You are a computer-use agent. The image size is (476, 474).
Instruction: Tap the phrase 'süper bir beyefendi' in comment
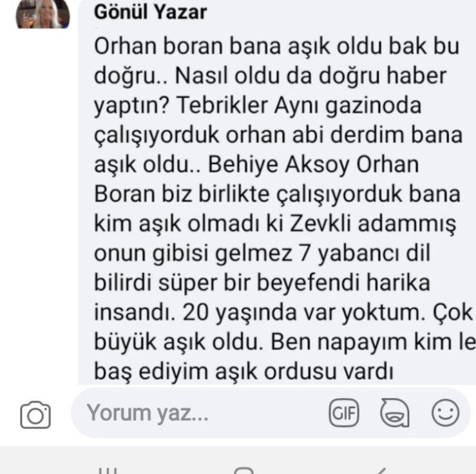pyautogui.click(x=259, y=283)
